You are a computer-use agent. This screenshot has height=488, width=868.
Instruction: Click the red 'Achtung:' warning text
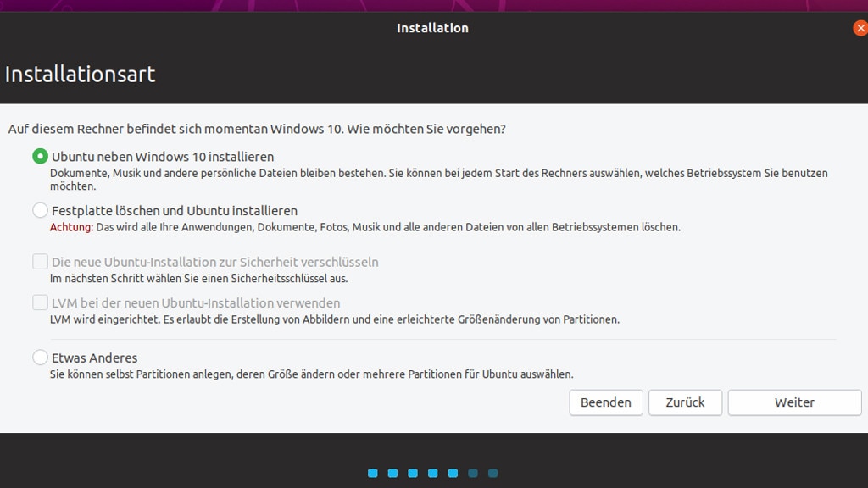[x=71, y=227]
